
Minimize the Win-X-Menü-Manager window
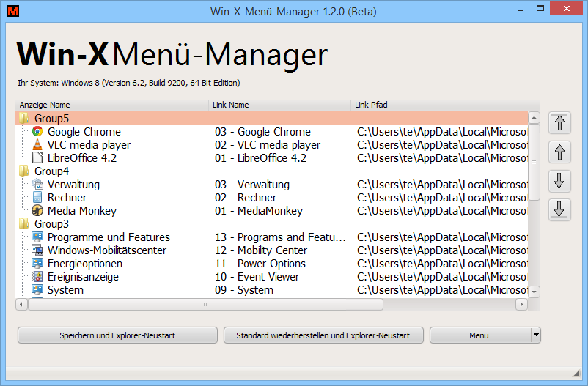[x=520, y=9]
